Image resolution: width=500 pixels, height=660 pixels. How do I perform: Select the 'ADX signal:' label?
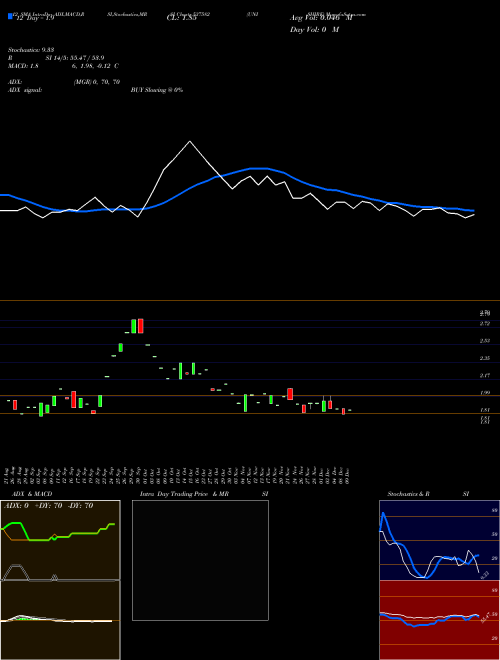click(25, 90)
